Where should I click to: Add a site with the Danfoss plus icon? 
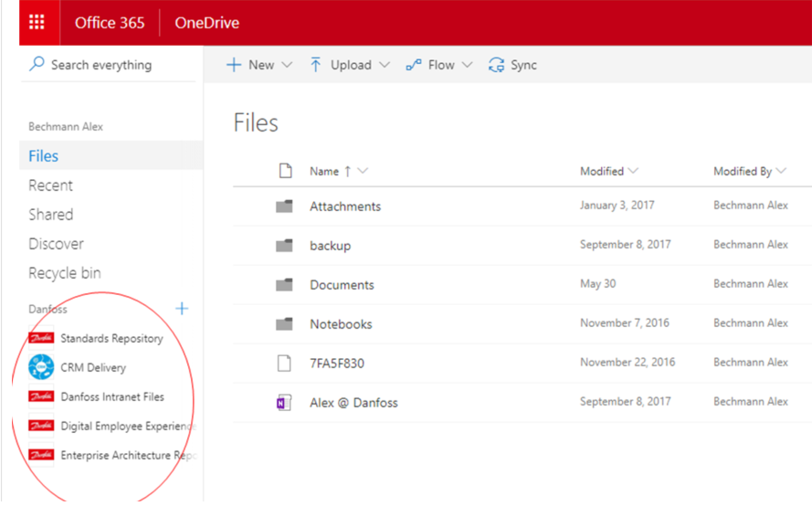pos(182,309)
